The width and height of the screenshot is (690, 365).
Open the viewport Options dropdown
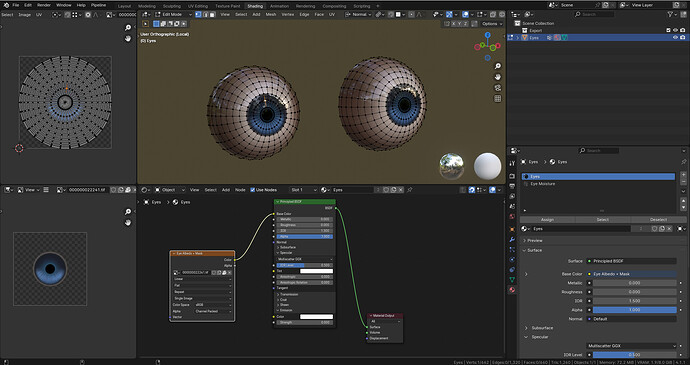(492, 24)
